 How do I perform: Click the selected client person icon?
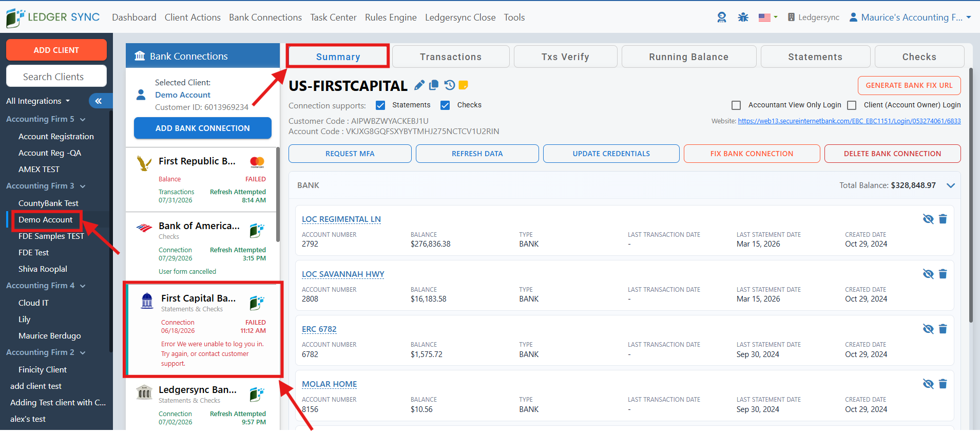pos(141,95)
